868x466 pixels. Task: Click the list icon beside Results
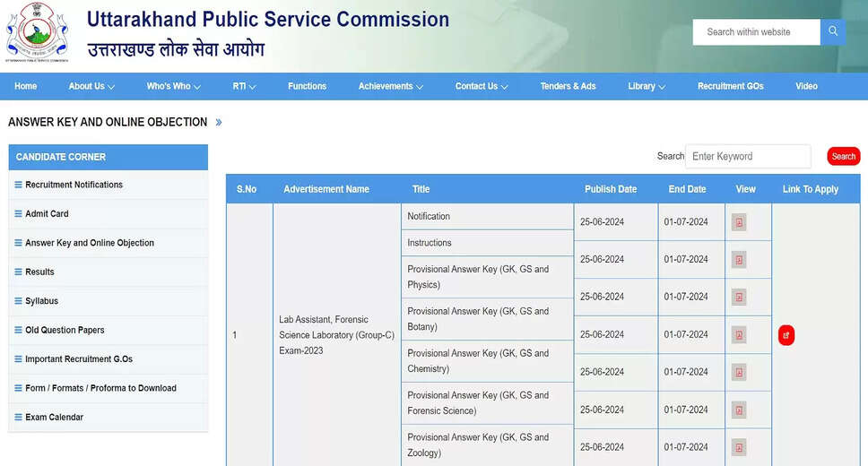point(18,272)
